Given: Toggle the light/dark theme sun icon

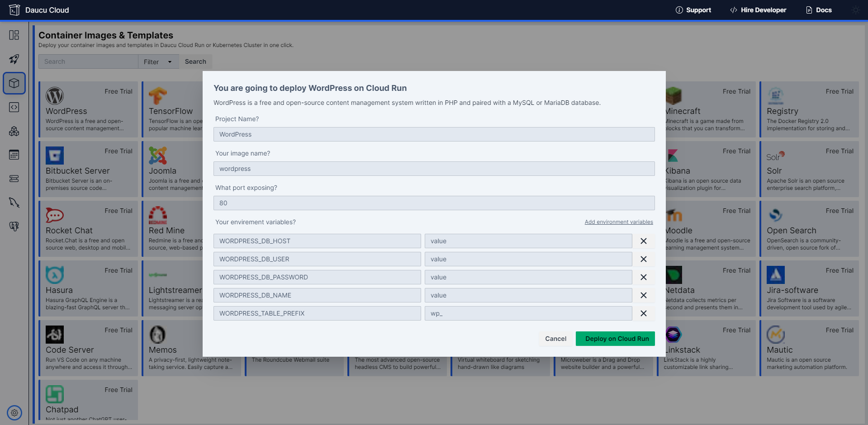Looking at the screenshot, I should tap(856, 10).
